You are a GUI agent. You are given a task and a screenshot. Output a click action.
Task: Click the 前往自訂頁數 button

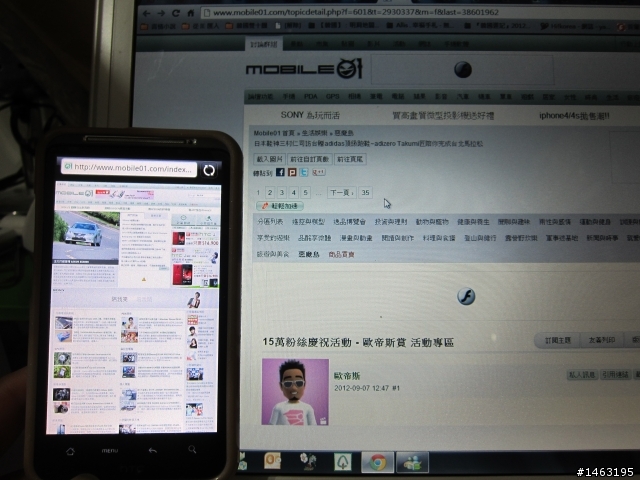(309, 159)
